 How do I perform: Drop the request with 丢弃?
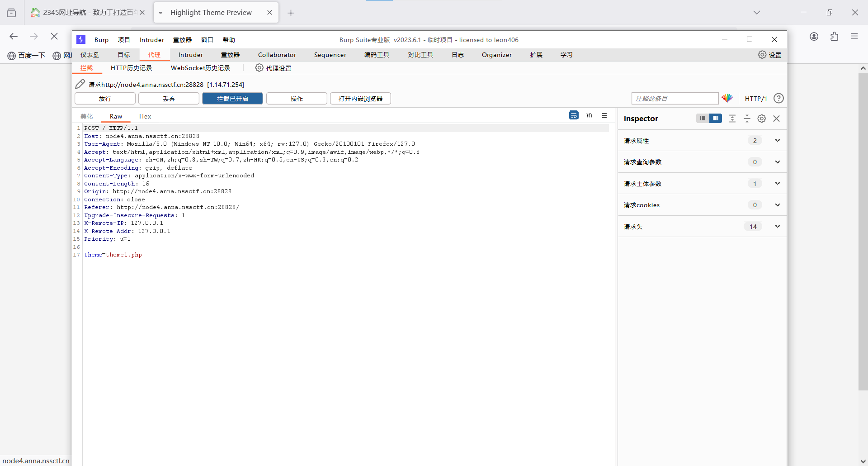tap(169, 99)
